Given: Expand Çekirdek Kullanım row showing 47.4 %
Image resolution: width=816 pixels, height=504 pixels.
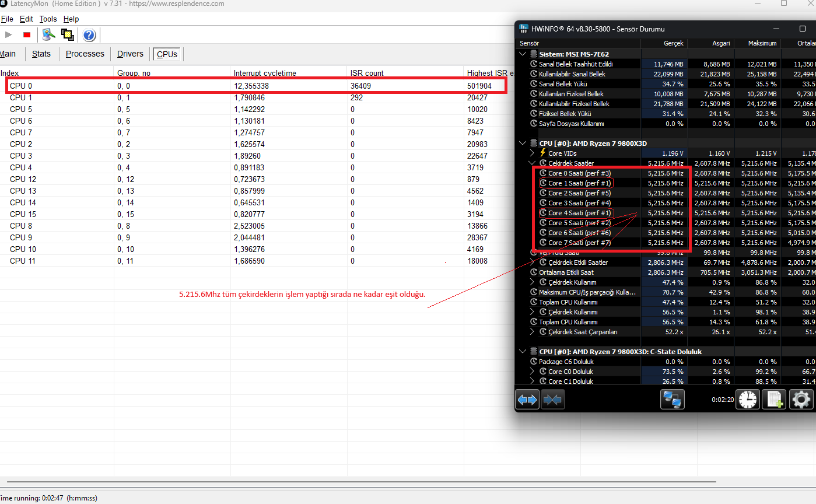Looking at the screenshot, I should click(x=532, y=282).
